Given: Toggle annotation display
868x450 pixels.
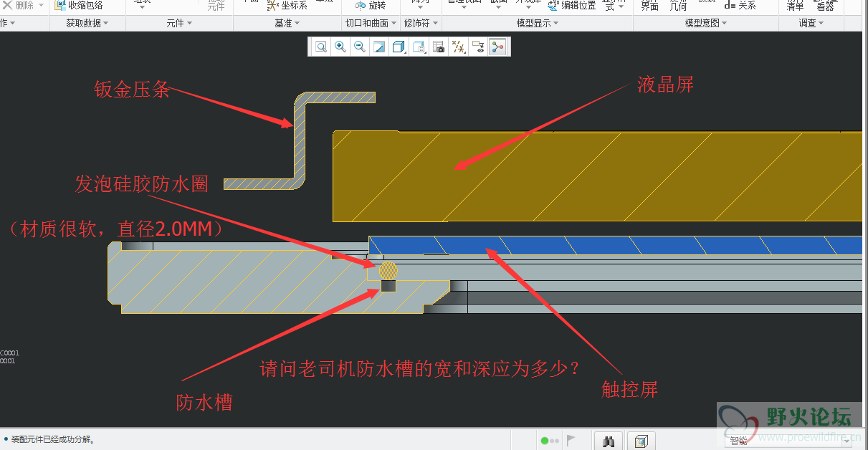Looking at the screenshot, I should pos(478,47).
